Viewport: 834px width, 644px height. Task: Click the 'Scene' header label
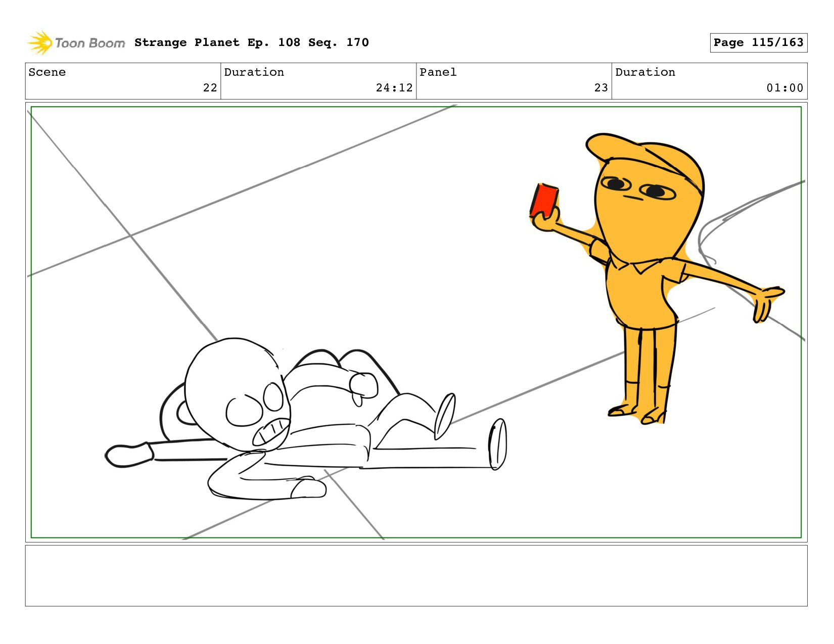point(47,72)
